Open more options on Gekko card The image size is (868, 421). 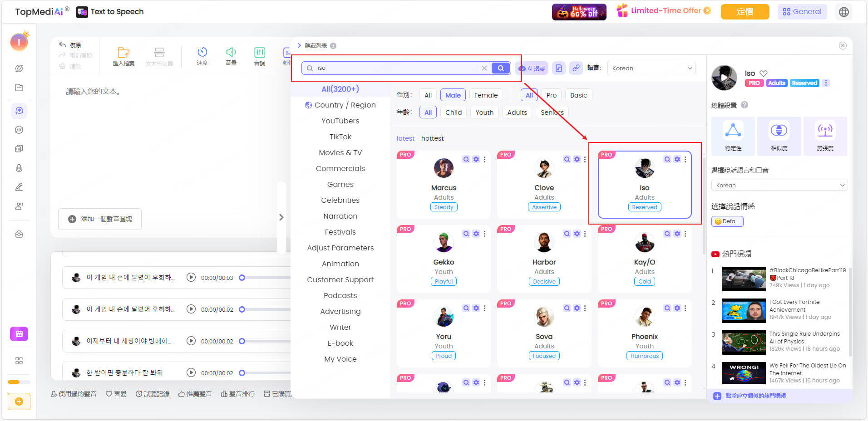[x=485, y=234]
